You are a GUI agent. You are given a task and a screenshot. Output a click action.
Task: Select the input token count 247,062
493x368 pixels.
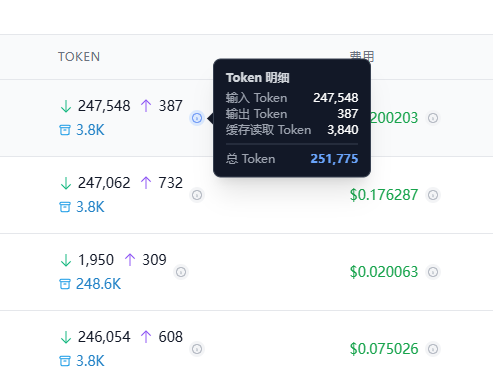[x=104, y=183]
